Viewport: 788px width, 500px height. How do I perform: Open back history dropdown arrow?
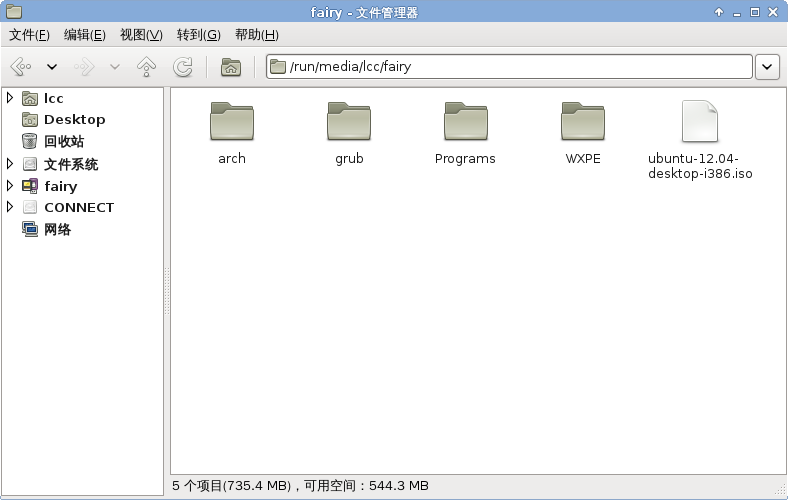[x=52, y=66]
